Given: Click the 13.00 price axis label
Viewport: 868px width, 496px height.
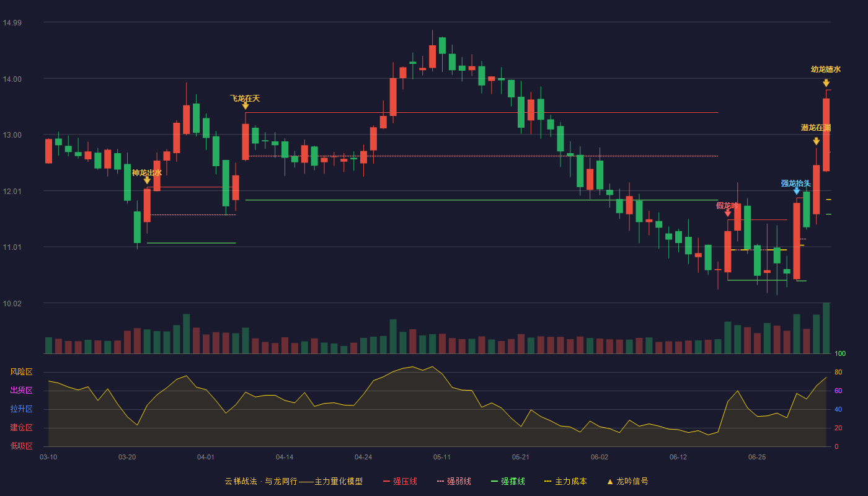Looking at the screenshot, I should pyautogui.click(x=12, y=135).
